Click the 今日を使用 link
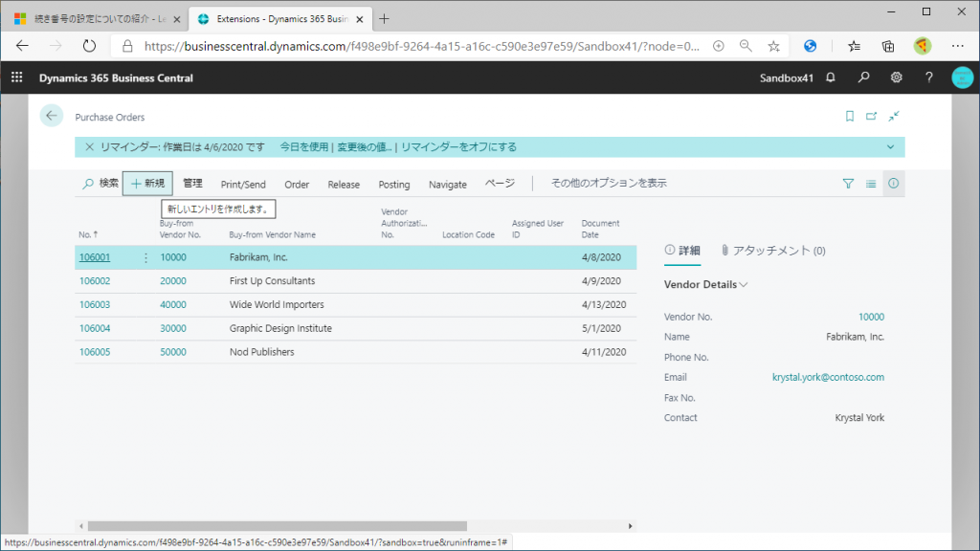The height and width of the screenshot is (551, 980). pyautogui.click(x=303, y=146)
